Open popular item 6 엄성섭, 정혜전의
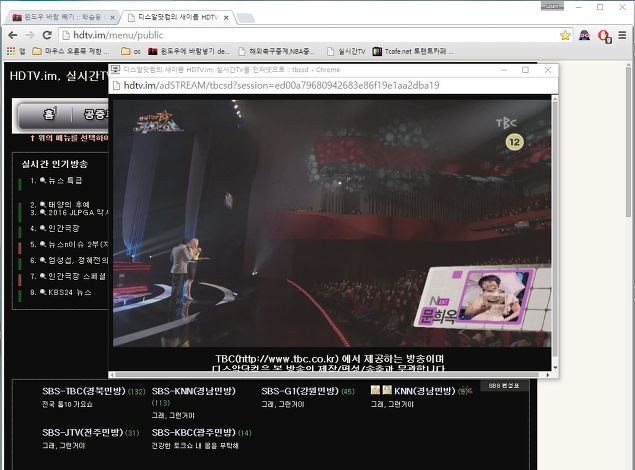 78,260
